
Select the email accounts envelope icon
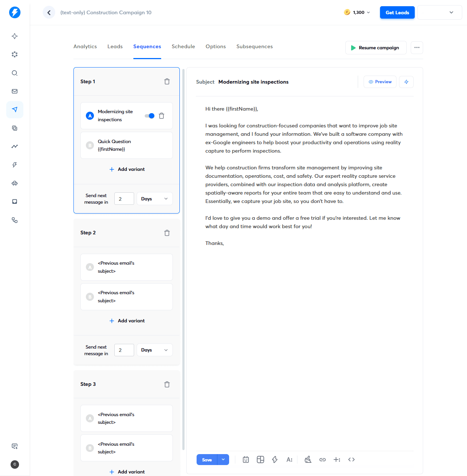pos(15,91)
